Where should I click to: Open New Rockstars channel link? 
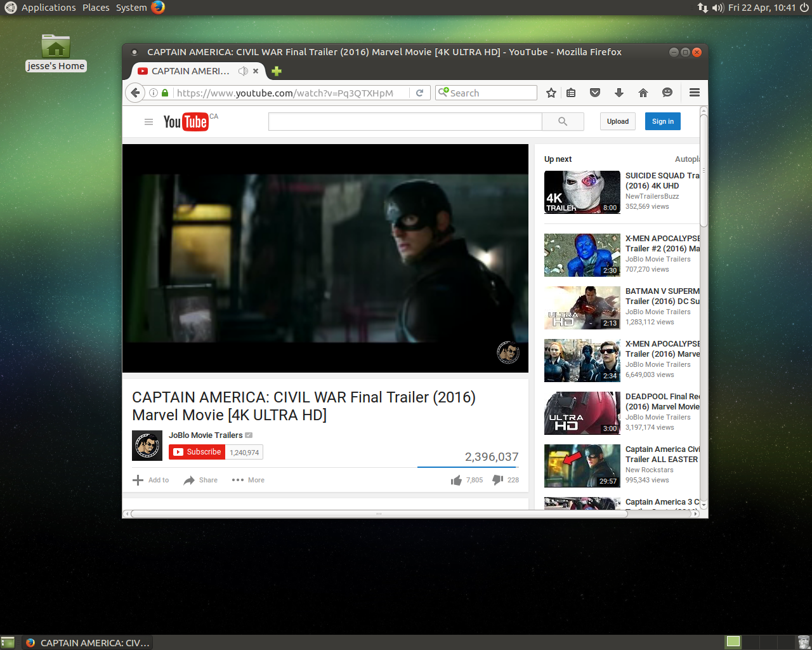pos(650,470)
